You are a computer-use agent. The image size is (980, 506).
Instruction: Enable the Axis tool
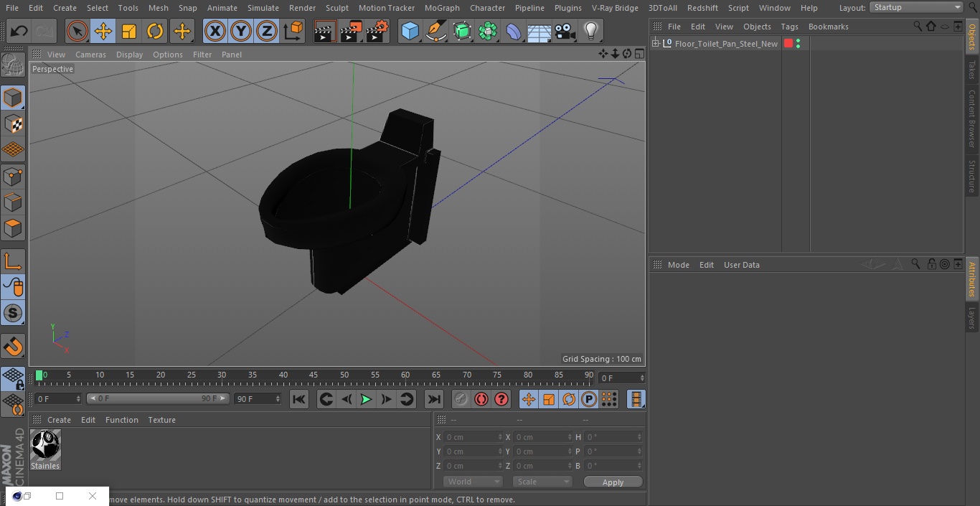click(x=13, y=261)
